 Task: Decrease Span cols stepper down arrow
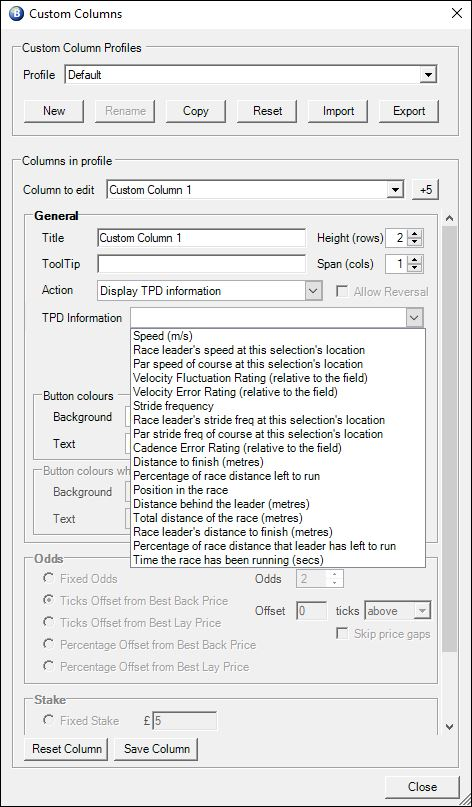(x=416, y=269)
